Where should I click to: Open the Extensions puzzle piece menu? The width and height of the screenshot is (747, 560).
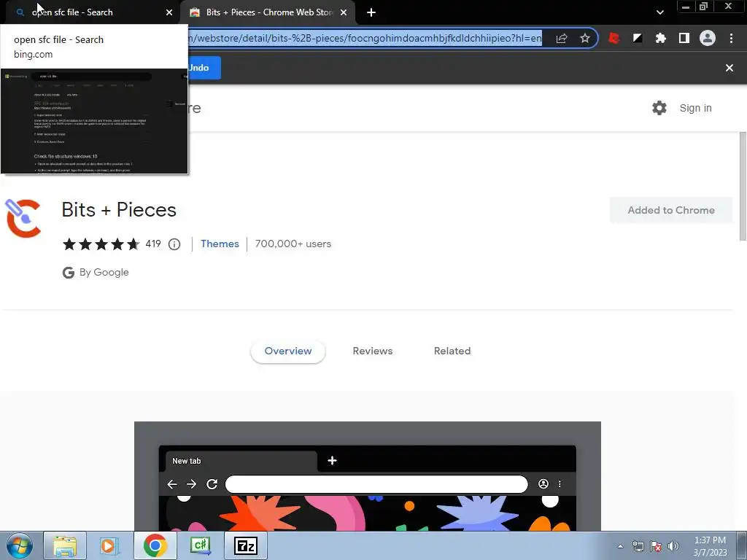click(661, 38)
